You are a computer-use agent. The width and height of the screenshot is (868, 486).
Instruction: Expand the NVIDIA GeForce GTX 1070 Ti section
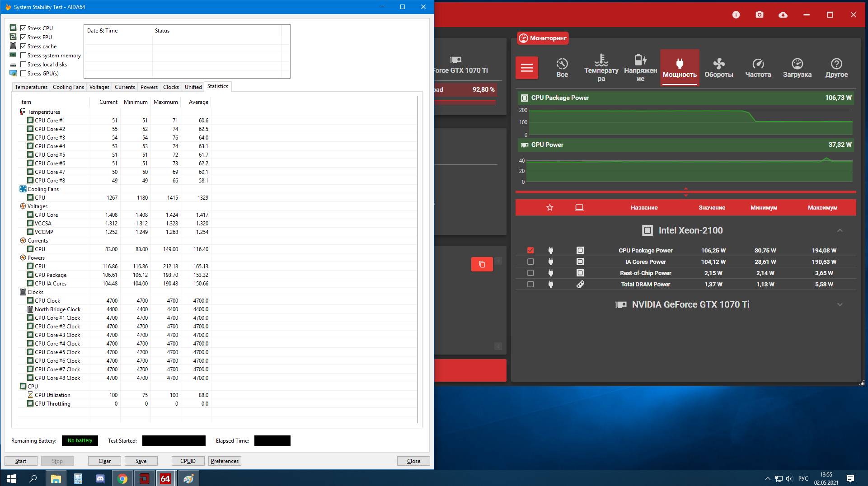pyautogui.click(x=840, y=304)
